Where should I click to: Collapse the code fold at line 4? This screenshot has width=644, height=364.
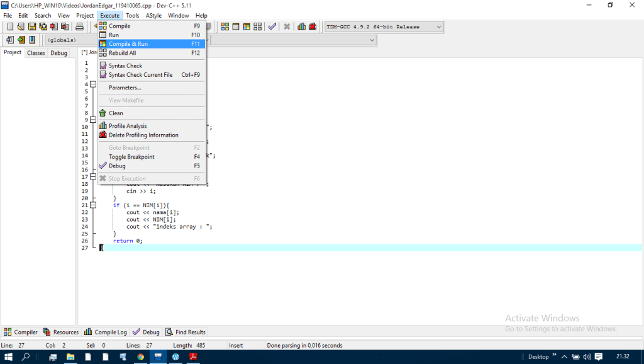tap(93, 84)
